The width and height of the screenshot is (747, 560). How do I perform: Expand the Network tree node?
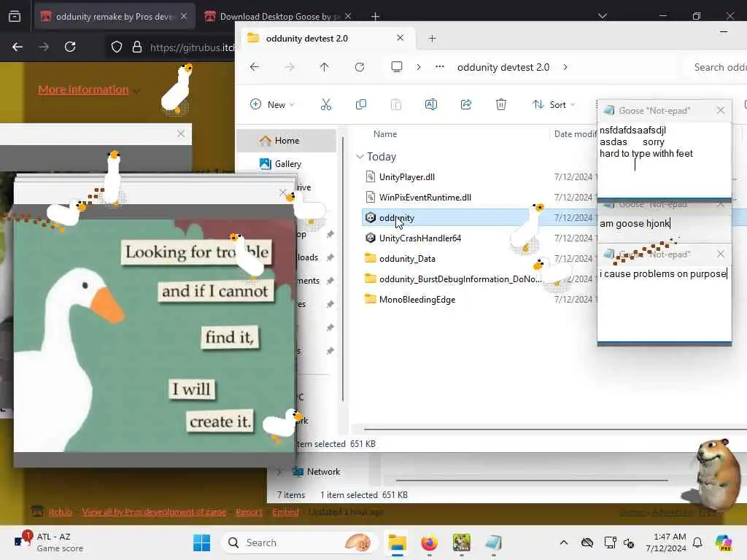pos(279,472)
